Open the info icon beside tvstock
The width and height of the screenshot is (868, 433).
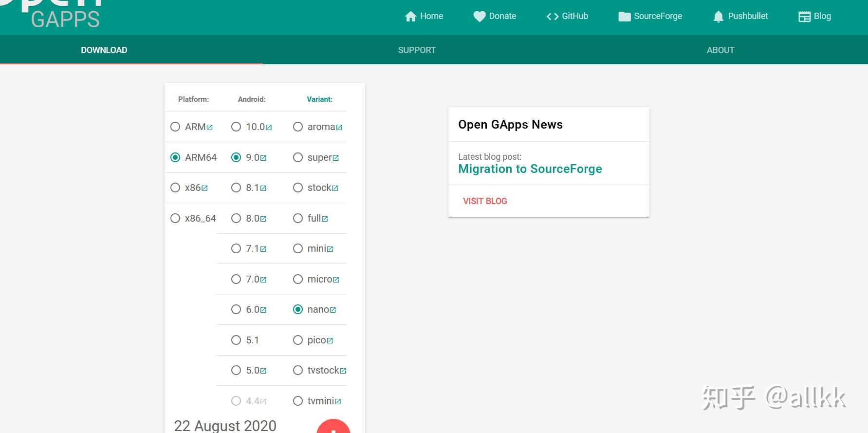click(343, 371)
